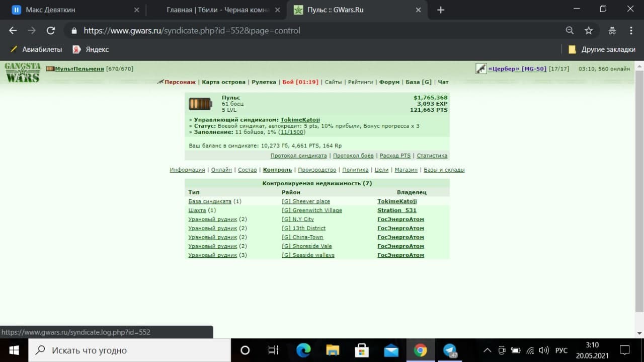Switch to Магазин syndicate tab

[x=406, y=170]
